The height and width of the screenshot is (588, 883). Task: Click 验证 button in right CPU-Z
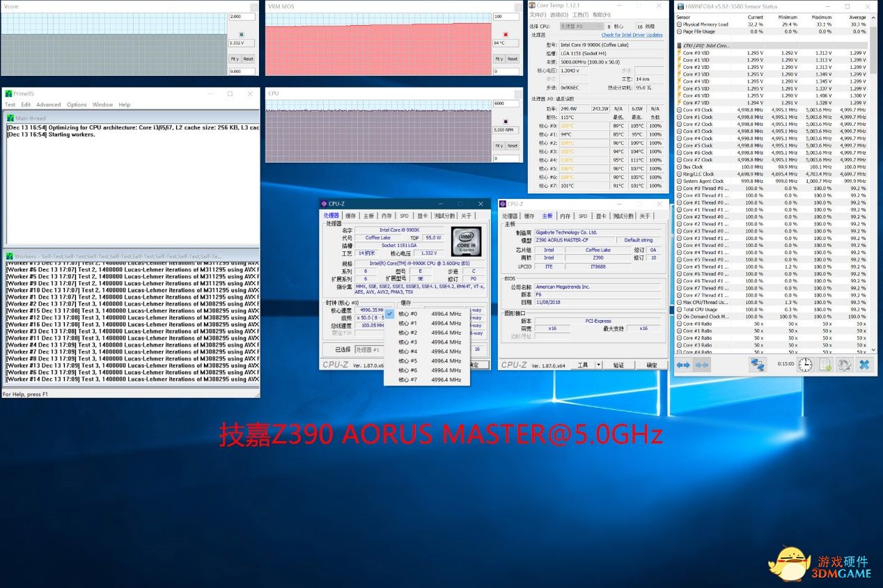[x=618, y=365]
